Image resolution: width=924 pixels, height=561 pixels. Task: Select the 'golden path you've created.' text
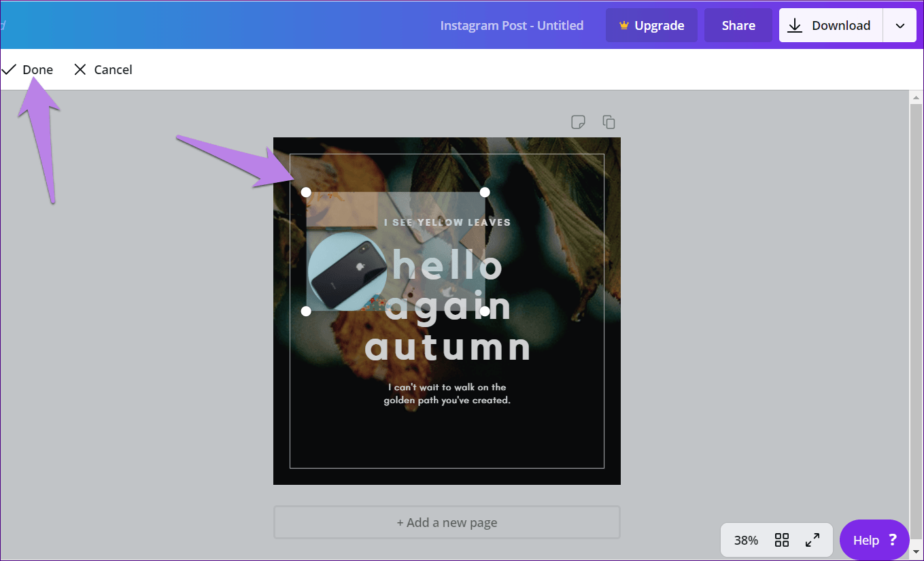[447, 401]
